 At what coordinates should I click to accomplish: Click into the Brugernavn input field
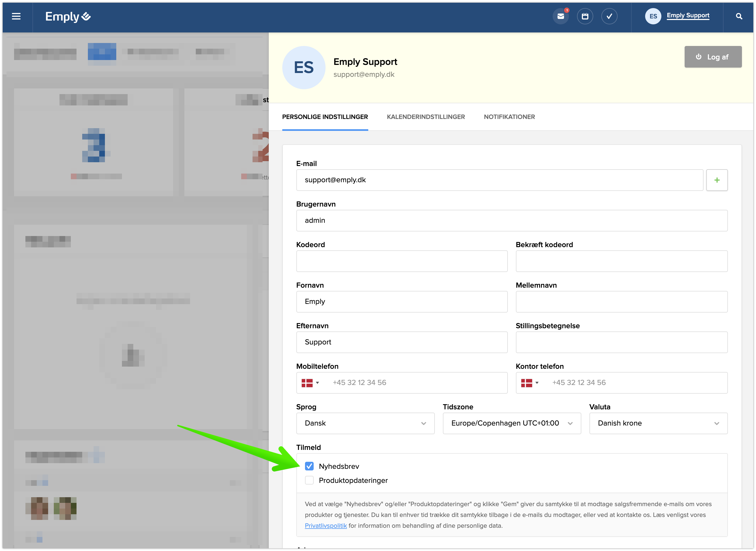(512, 220)
